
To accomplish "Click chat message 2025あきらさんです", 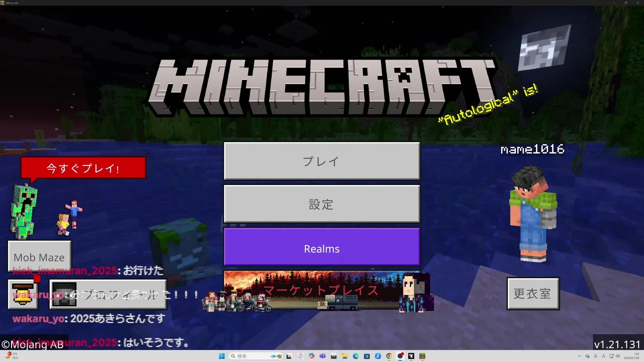I will tap(118, 319).
